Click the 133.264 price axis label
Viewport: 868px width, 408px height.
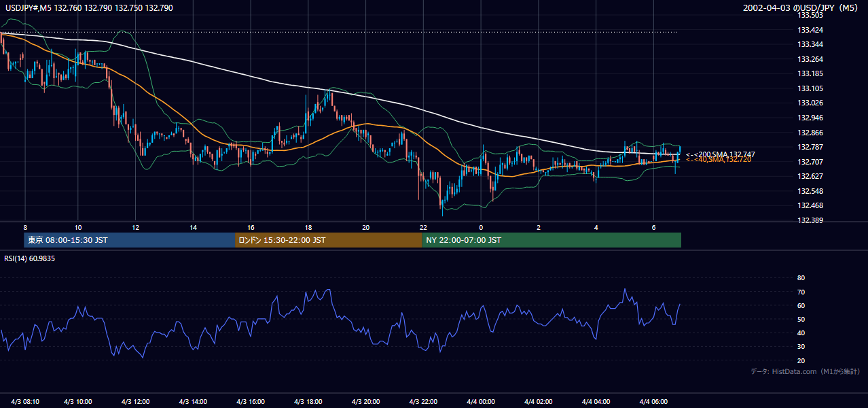point(810,59)
